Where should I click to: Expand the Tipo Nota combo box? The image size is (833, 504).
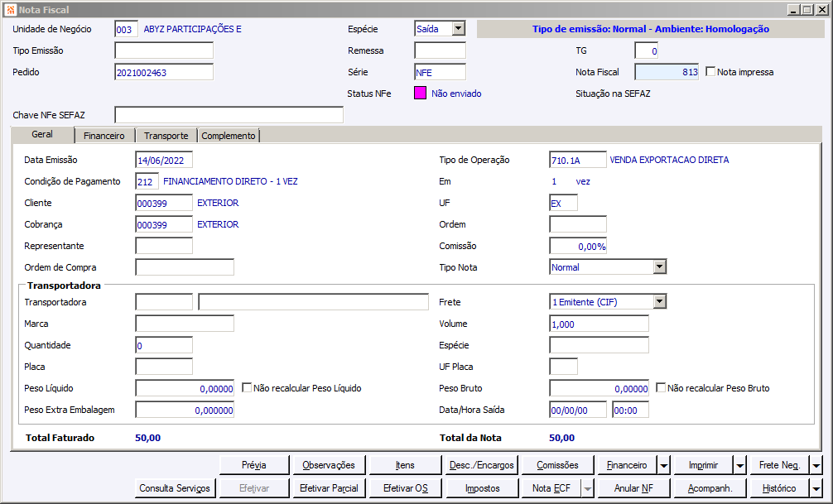click(x=659, y=267)
